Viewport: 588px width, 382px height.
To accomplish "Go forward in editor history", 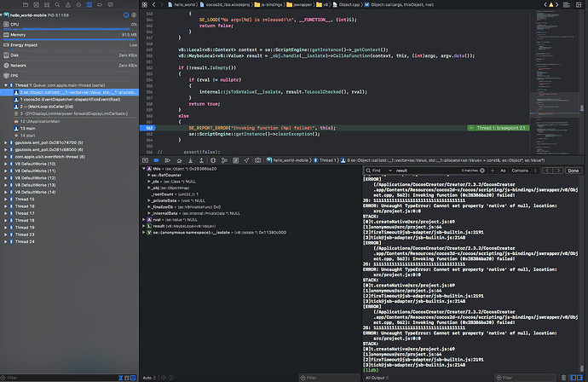I will (x=162, y=5).
